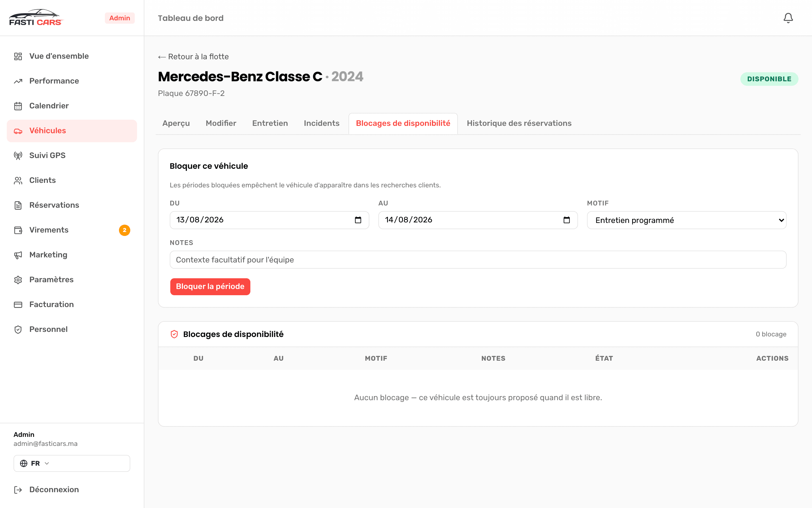Switch to the Modifier tab

click(x=221, y=123)
